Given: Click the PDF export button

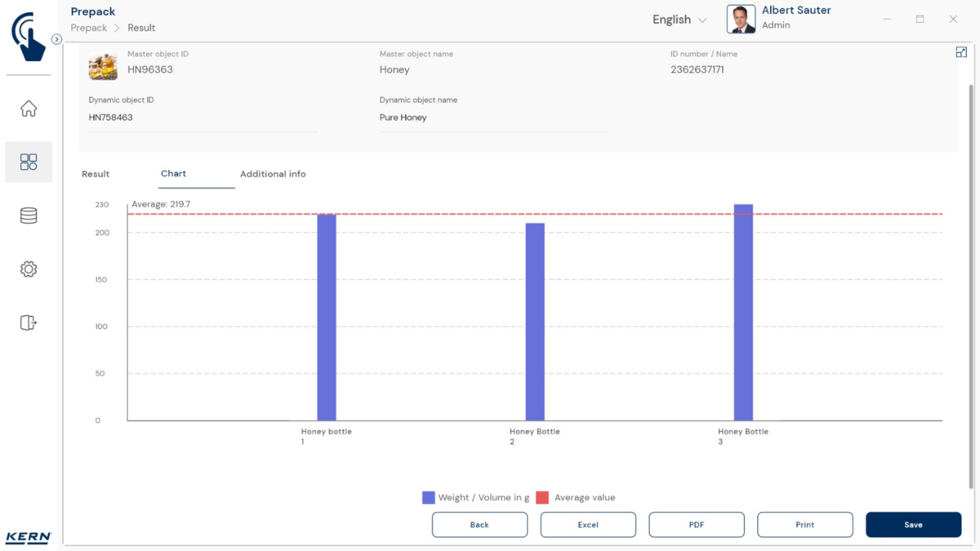Looking at the screenshot, I should [697, 525].
